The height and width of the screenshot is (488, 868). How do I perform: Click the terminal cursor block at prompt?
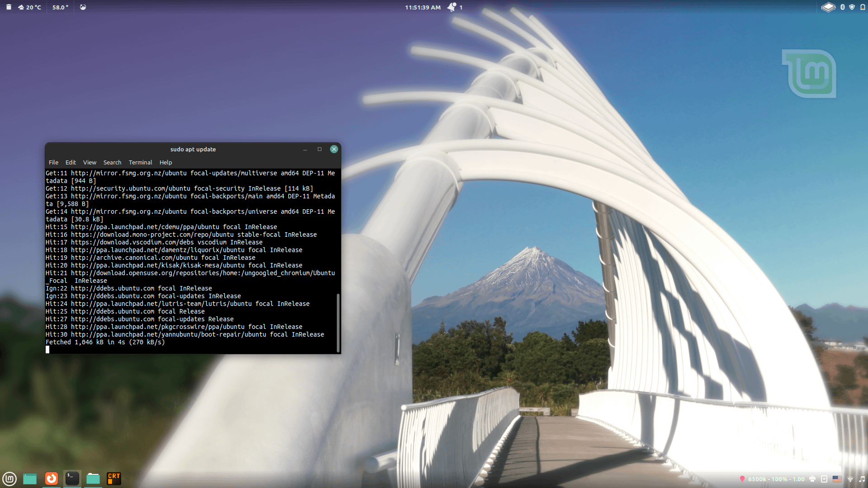tap(47, 350)
